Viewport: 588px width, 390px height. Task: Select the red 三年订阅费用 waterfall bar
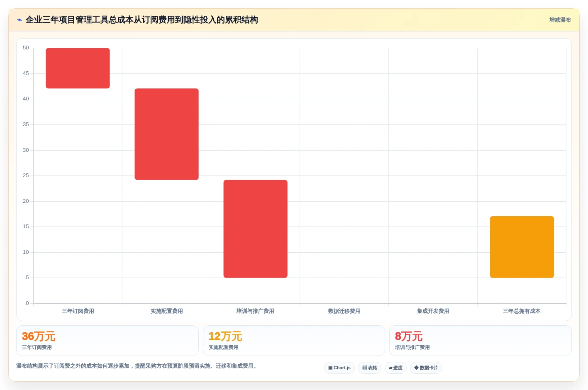click(x=78, y=68)
